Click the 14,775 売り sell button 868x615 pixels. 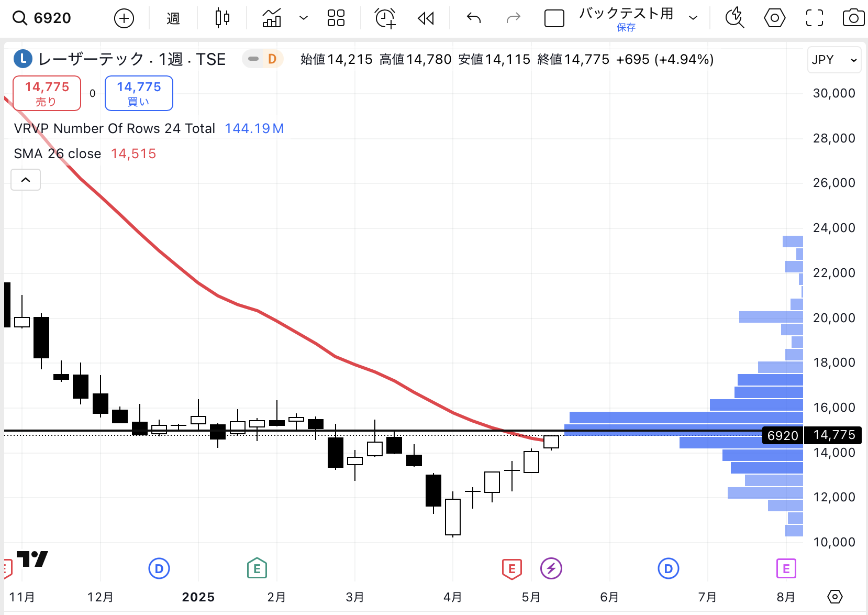click(x=47, y=93)
